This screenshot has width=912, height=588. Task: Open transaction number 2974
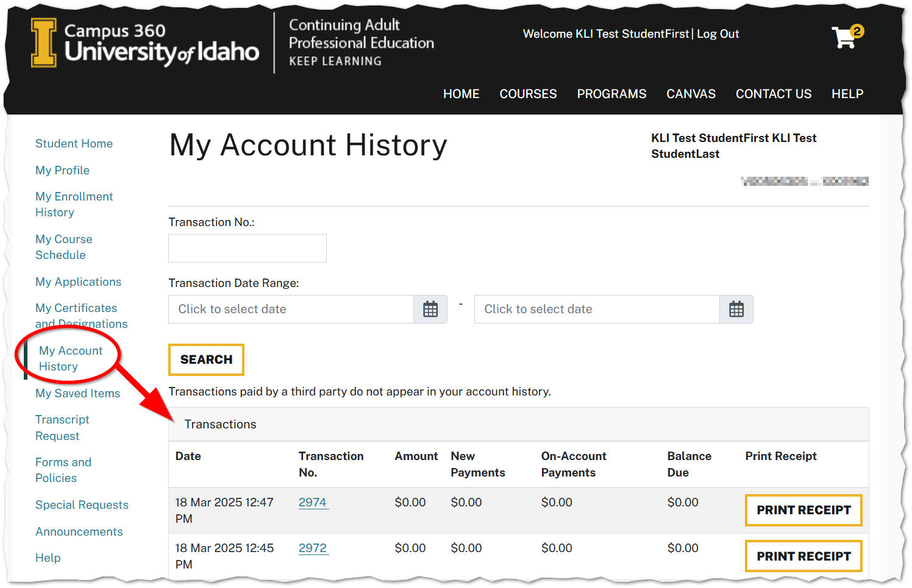tap(312, 502)
